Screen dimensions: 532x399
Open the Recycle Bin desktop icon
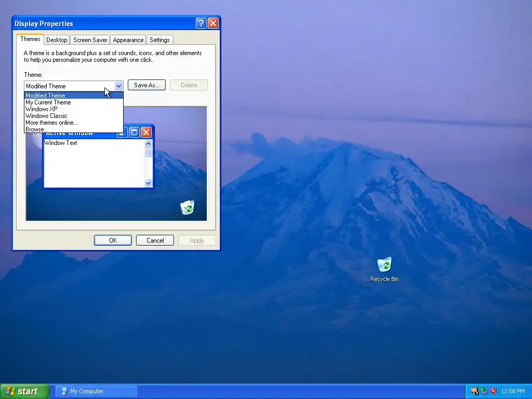(384, 270)
